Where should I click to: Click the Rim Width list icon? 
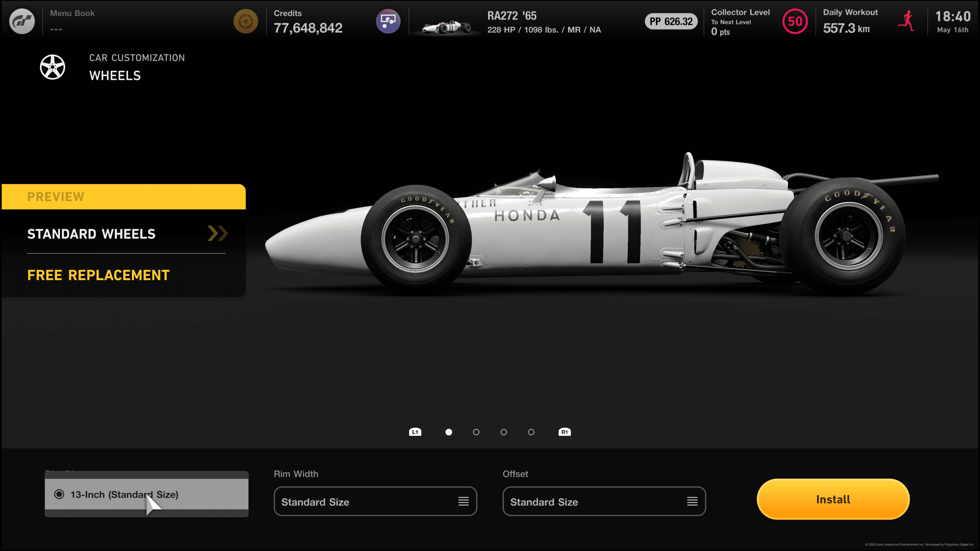463,502
